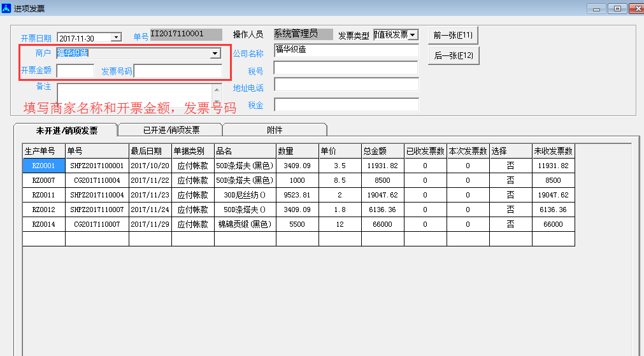Select row RZ0011 production number cell
644x356 pixels.
coord(44,195)
